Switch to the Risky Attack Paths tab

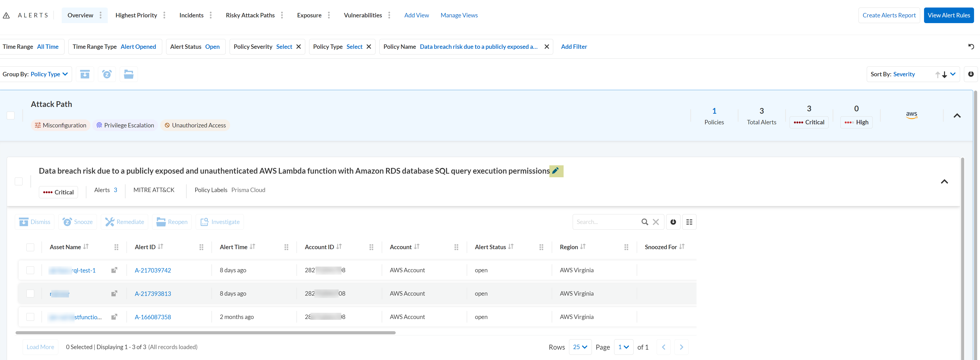click(250, 15)
